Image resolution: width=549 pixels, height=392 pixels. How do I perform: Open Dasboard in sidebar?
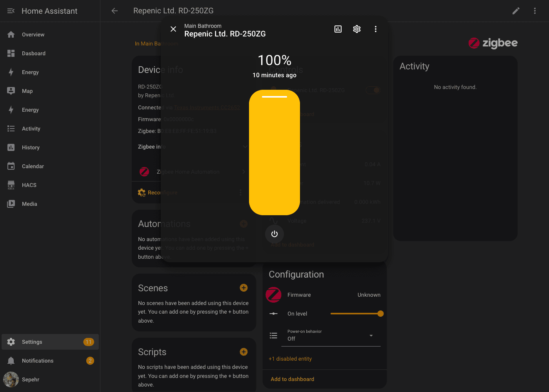pyautogui.click(x=50, y=53)
